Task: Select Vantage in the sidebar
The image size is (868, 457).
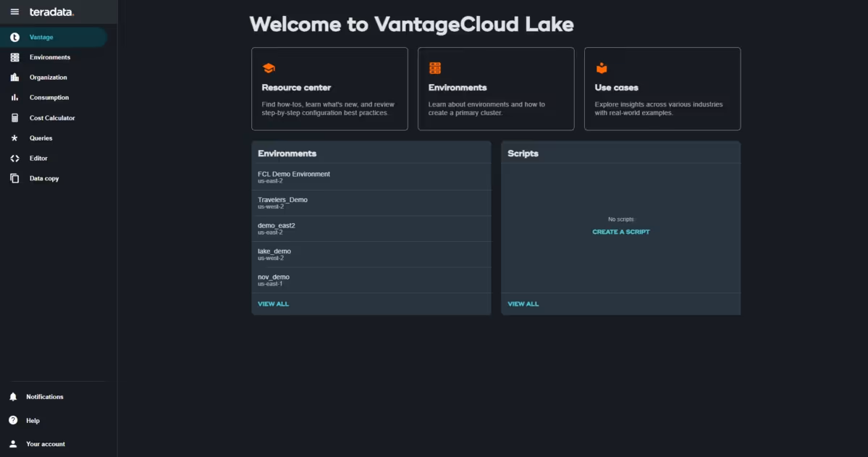Action: pyautogui.click(x=54, y=37)
